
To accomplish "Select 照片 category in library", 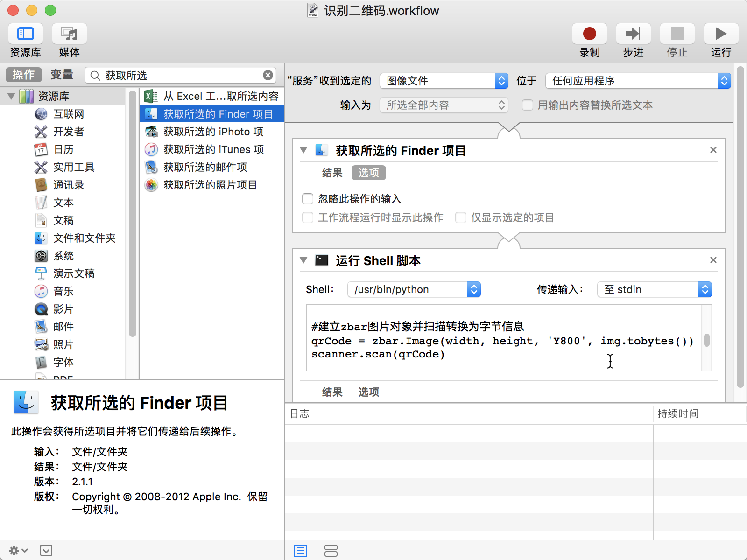I will pyautogui.click(x=63, y=344).
